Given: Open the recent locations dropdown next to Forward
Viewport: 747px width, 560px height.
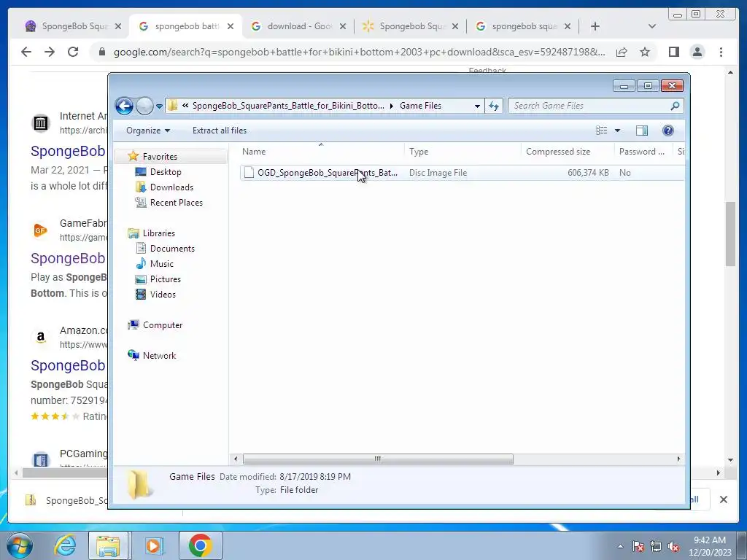Looking at the screenshot, I should point(159,106).
